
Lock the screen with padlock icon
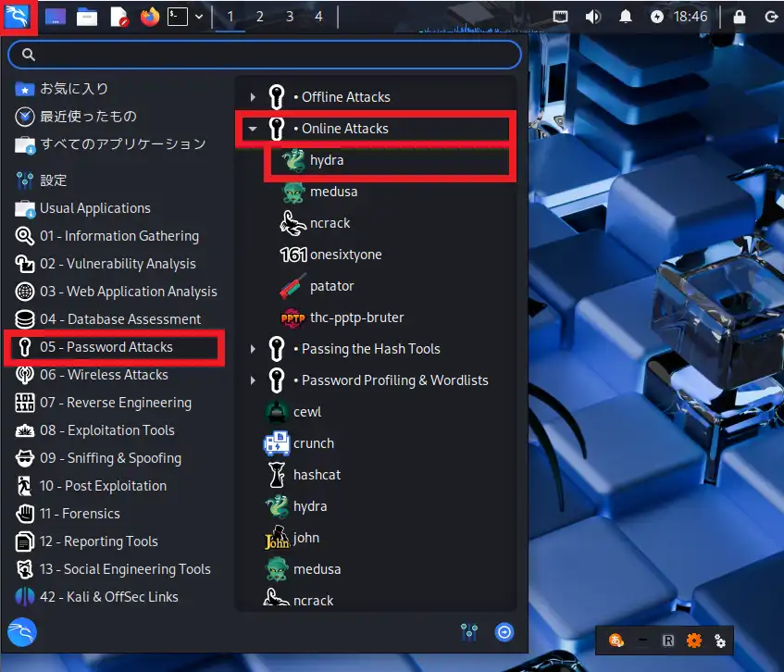[739, 17]
